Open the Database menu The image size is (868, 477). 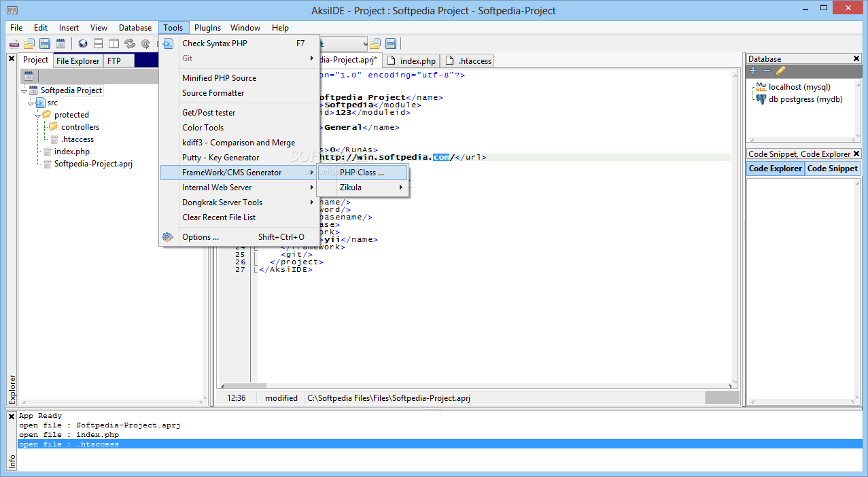pyautogui.click(x=135, y=28)
